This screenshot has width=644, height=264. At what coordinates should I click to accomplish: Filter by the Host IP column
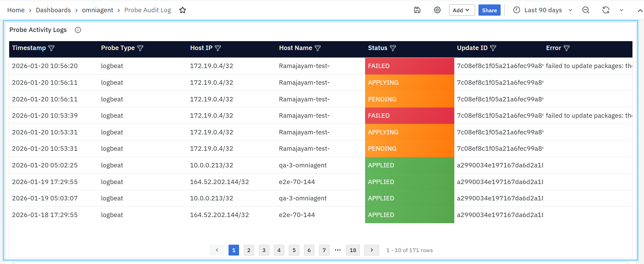(x=218, y=48)
